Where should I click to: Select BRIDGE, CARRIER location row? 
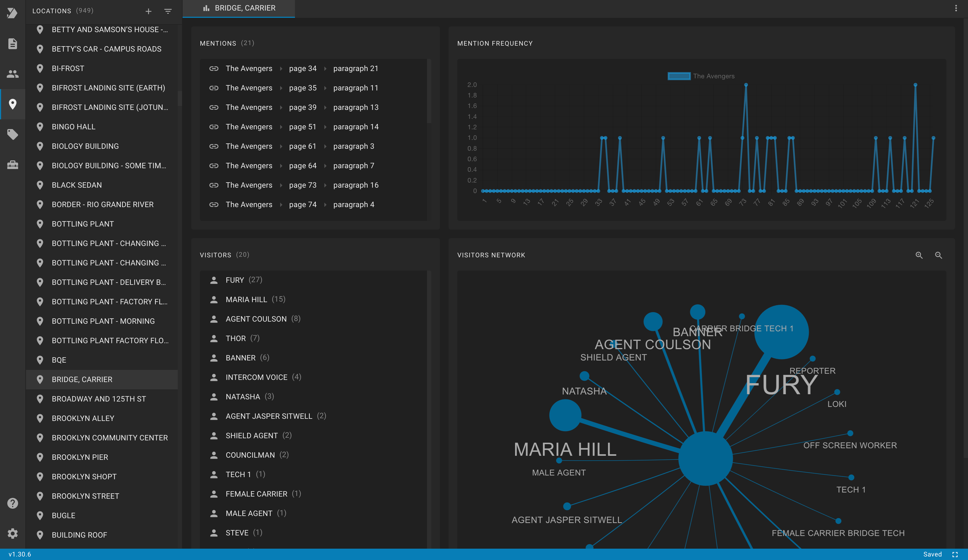pyautogui.click(x=102, y=379)
